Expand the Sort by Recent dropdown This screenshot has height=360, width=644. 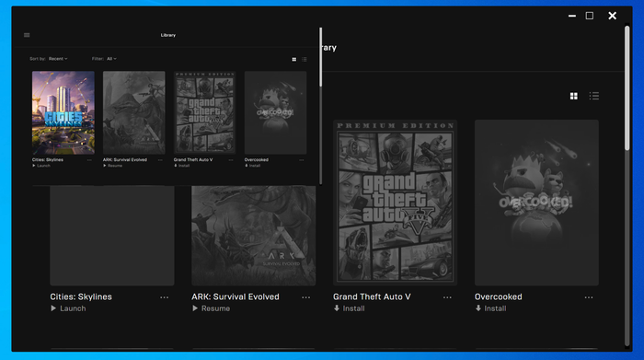click(58, 59)
